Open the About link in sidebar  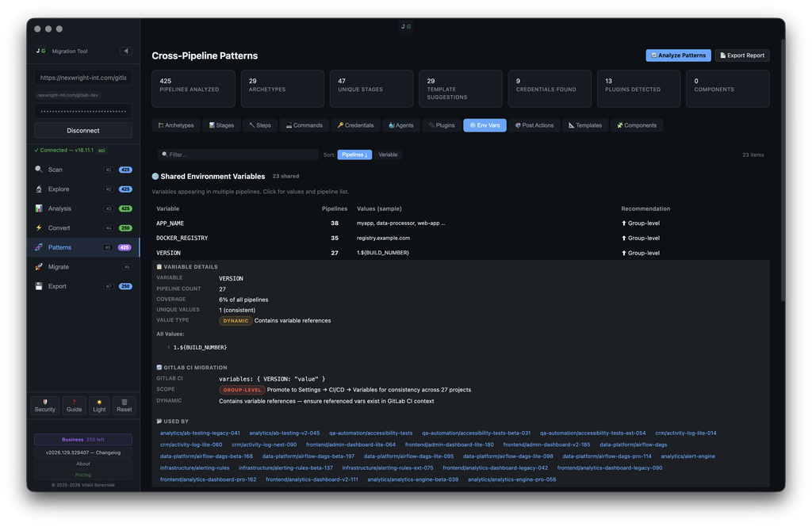[82, 464]
